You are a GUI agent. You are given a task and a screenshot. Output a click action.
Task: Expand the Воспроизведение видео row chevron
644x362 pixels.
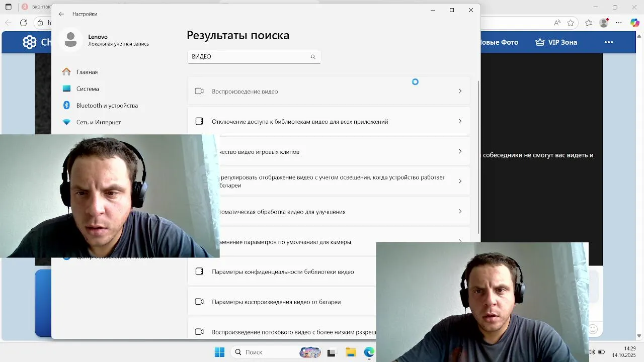coord(460,91)
